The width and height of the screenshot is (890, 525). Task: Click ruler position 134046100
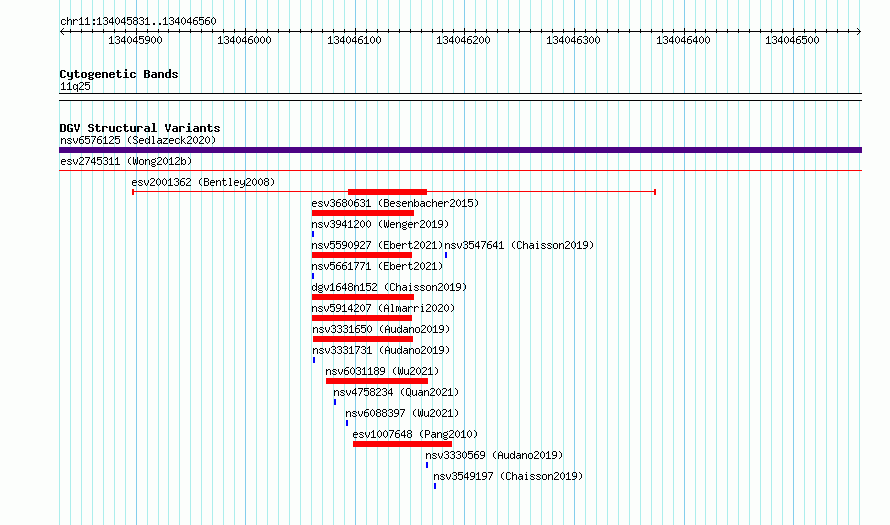pos(354,40)
